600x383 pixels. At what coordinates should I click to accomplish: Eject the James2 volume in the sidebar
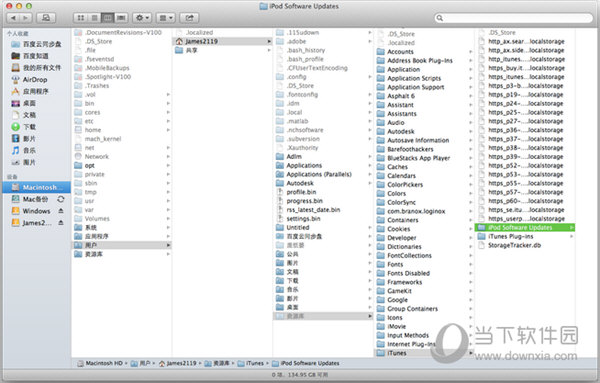tap(61, 223)
